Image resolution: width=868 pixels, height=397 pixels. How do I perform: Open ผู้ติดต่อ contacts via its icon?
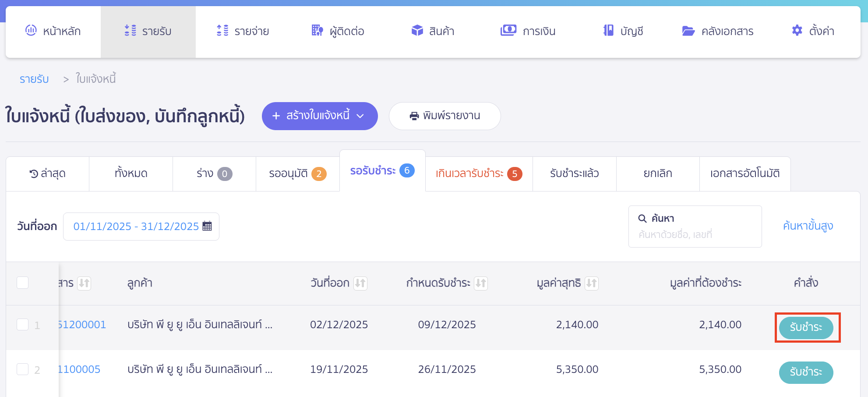(317, 31)
